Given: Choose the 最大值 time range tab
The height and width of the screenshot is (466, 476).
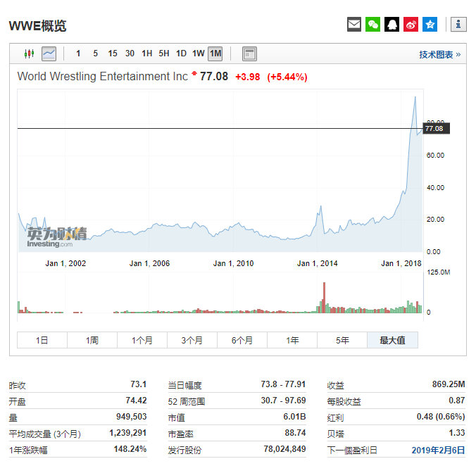Looking at the screenshot, I should (392, 340).
